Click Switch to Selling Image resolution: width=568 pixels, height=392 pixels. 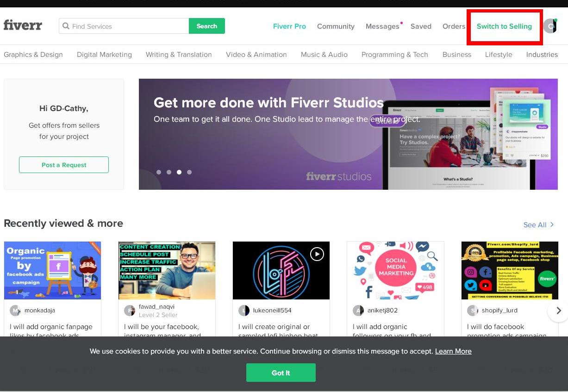504,26
